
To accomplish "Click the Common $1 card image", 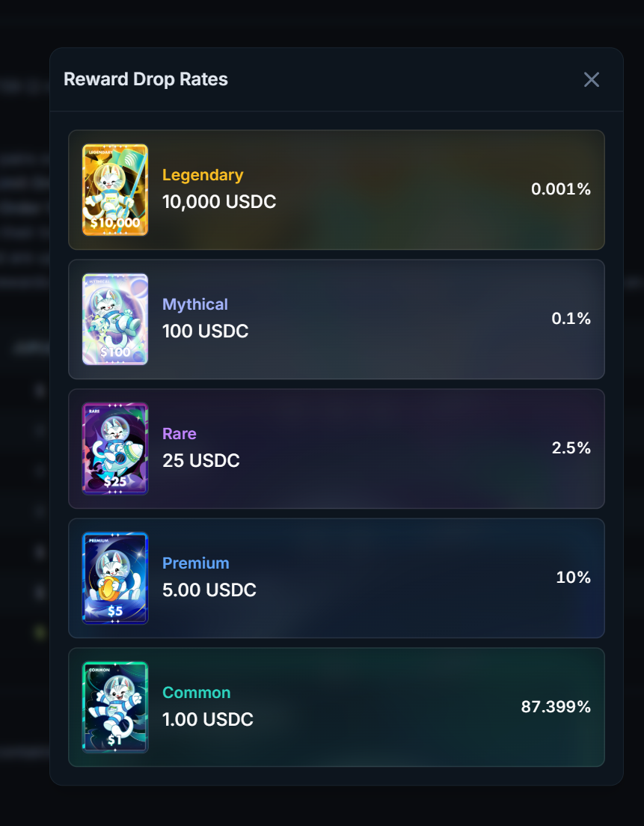I will click(115, 708).
